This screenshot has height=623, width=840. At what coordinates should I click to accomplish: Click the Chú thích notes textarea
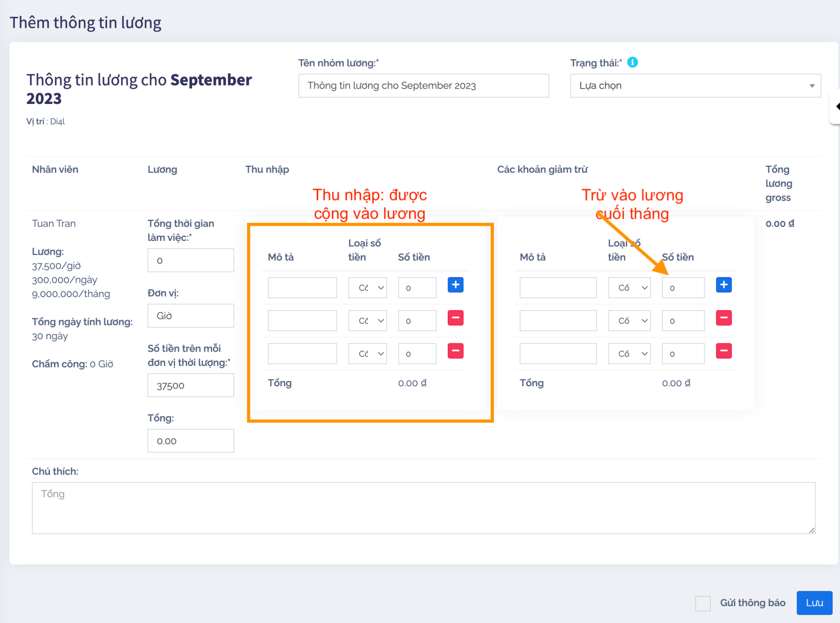423,508
